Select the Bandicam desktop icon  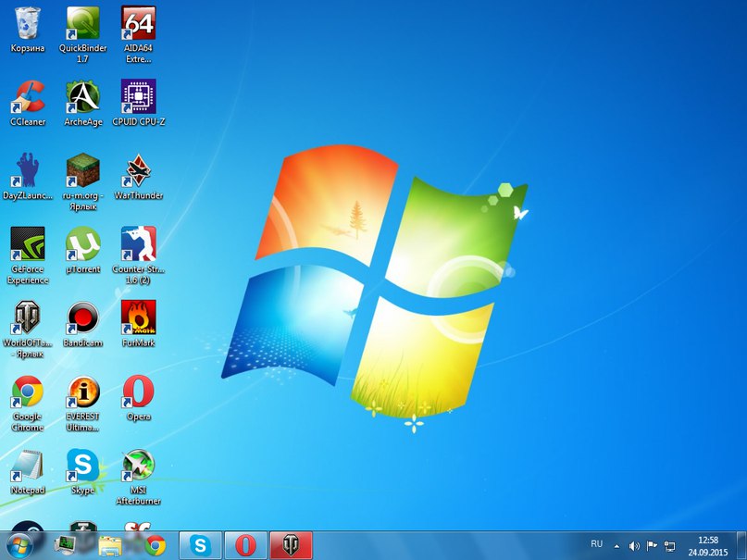83,319
